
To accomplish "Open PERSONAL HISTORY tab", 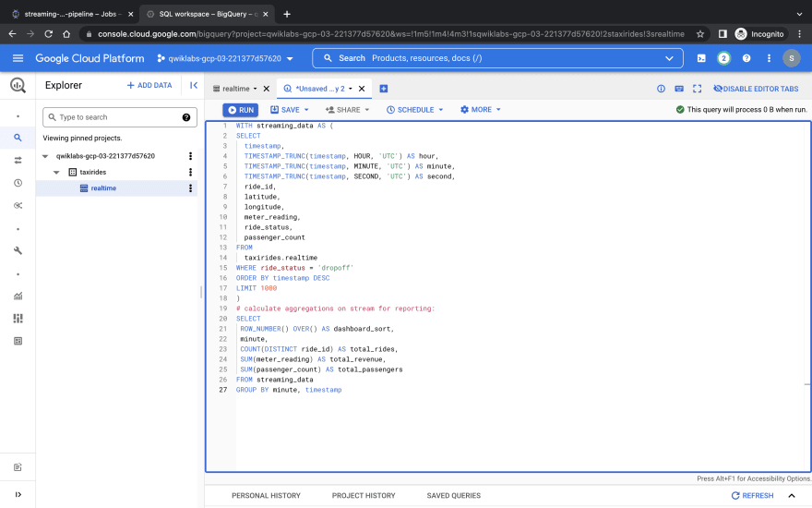I will [x=266, y=496].
